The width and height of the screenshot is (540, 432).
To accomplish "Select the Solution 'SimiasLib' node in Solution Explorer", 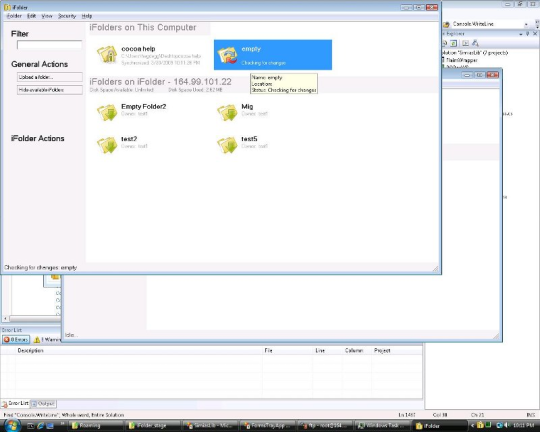I will [475, 53].
